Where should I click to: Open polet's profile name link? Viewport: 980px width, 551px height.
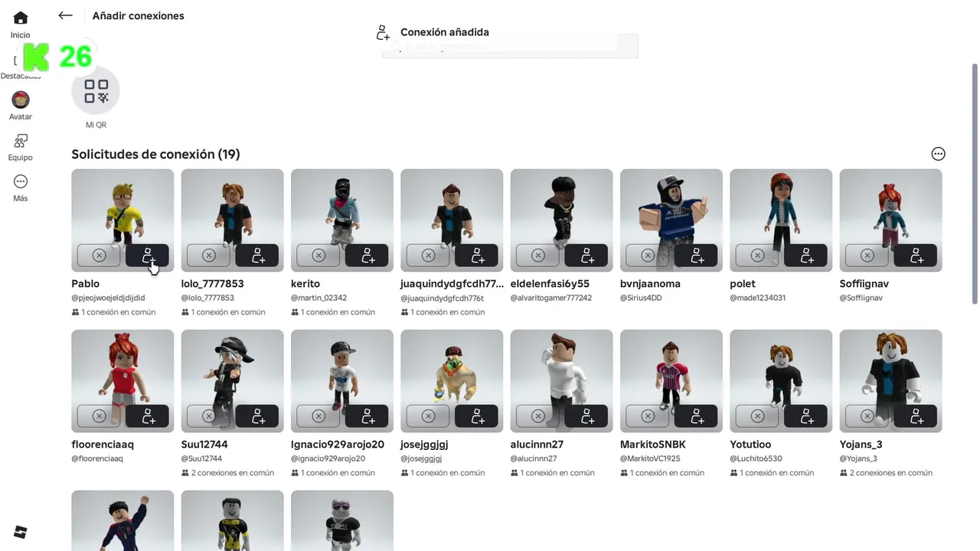pyautogui.click(x=743, y=284)
